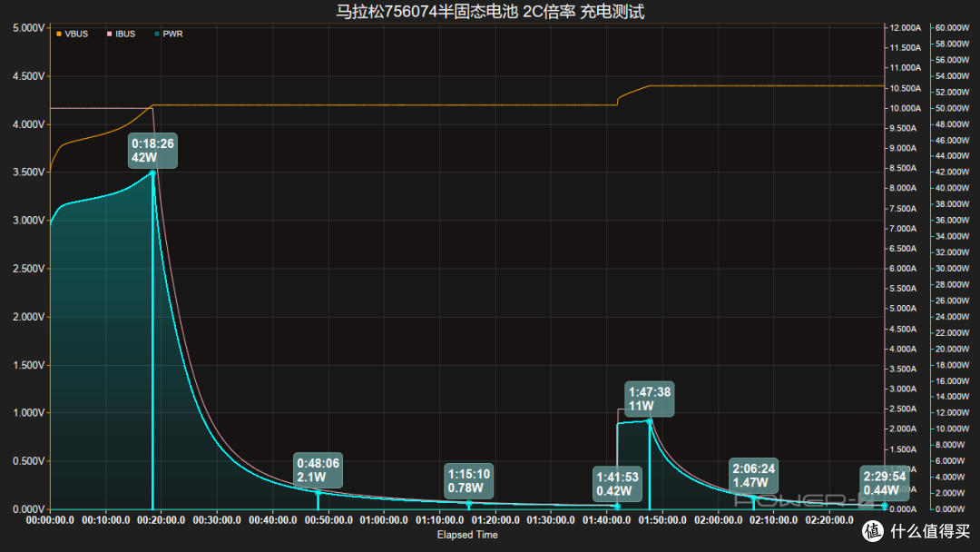Click the 2.500V voltage axis value
This screenshot has width=980, height=552.
29,269
